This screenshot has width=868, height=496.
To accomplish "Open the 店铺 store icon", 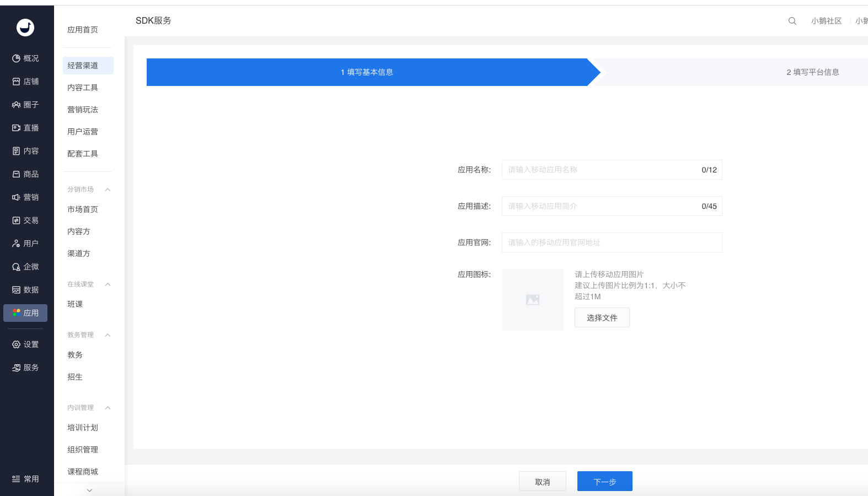I will point(17,82).
